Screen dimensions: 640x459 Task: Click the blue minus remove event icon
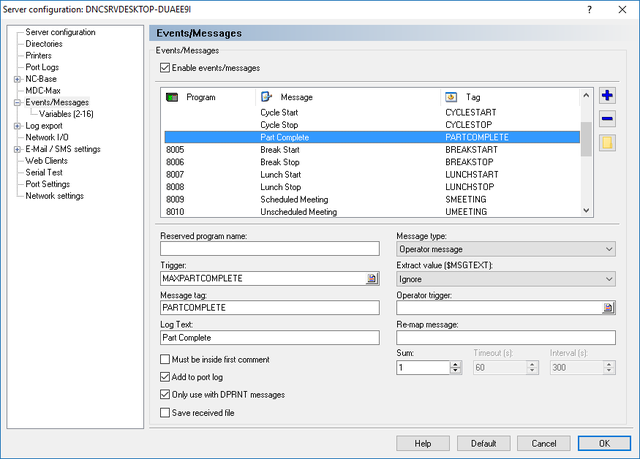[607, 119]
